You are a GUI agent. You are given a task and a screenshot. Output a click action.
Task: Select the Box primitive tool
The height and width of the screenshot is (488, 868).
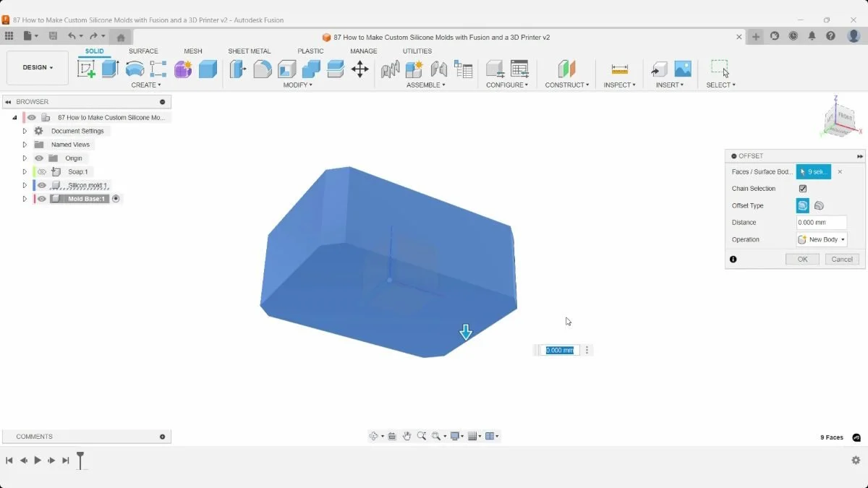point(208,69)
